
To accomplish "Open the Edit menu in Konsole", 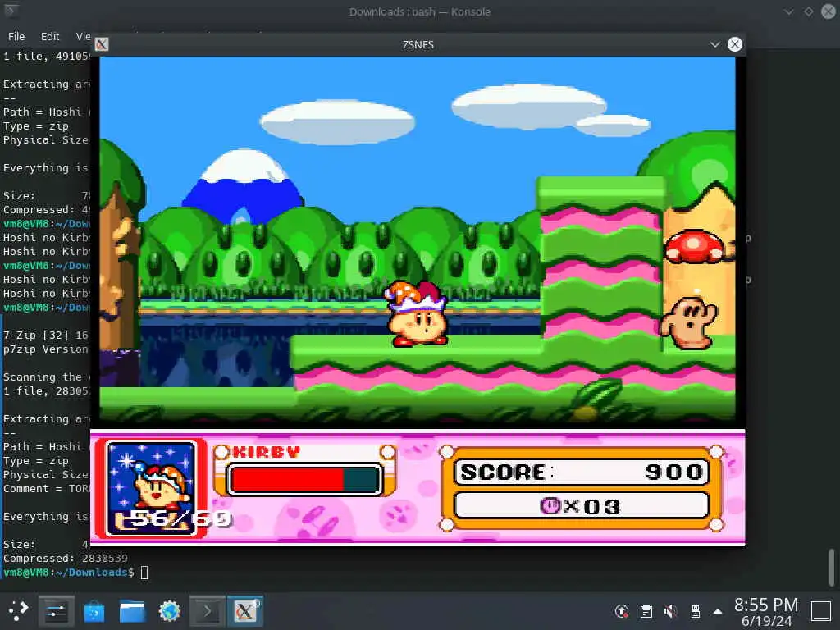I will tap(50, 36).
